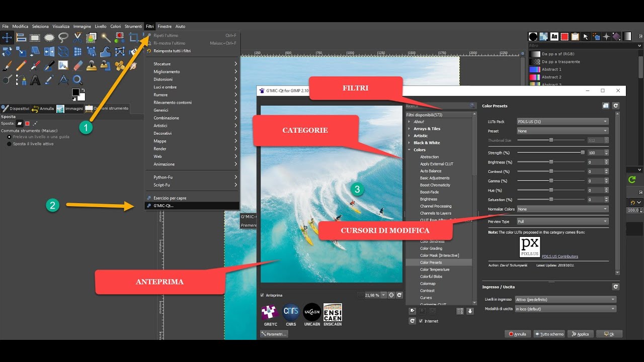Expand the Black & White filter category
This screenshot has width=644, height=362.
[x=409, y=143]
